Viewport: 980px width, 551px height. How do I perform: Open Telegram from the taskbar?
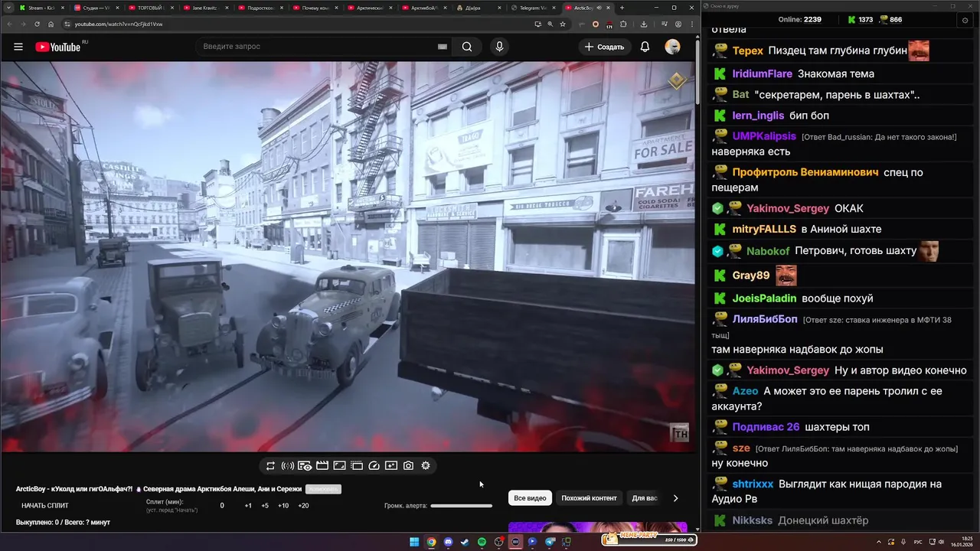click(549, 542)
